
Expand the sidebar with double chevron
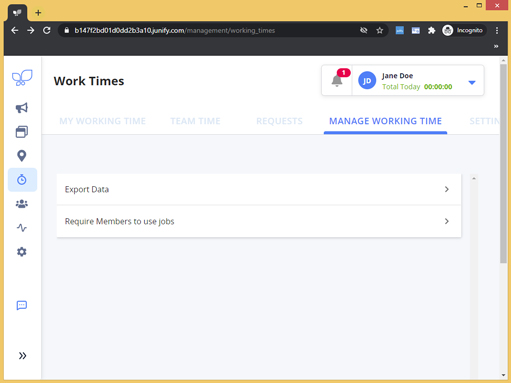coord(22,356)
